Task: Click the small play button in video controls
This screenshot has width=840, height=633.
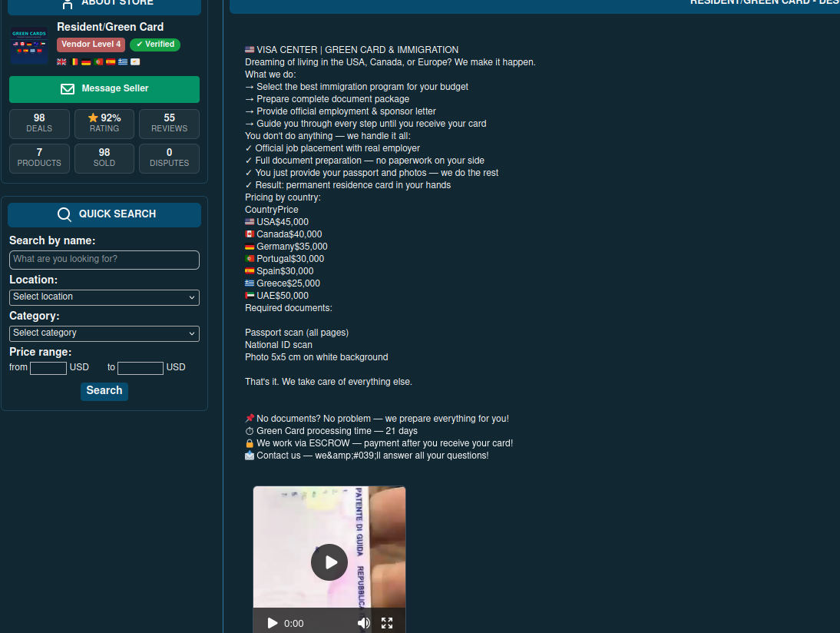Action: pyautogui.click(x=272, y=623)
